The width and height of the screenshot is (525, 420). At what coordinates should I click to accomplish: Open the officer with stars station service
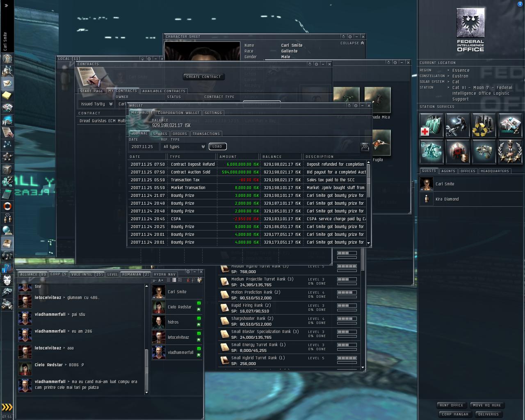(510, 151)
